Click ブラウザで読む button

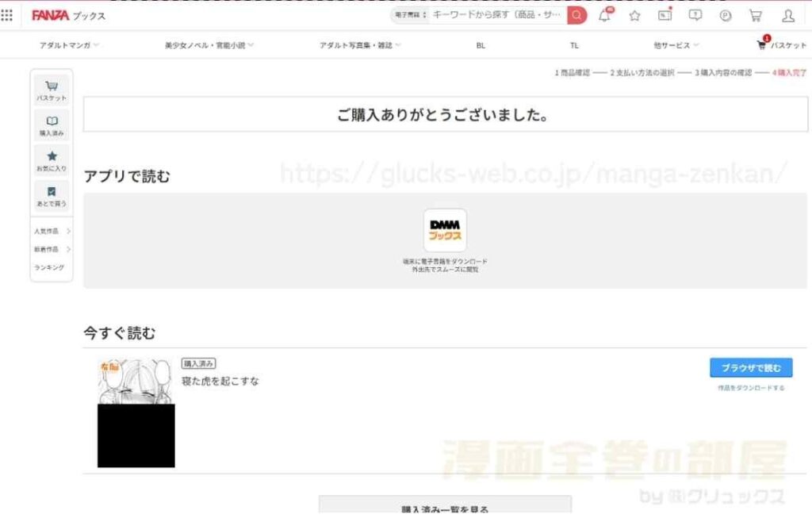[x=751, y=368]
